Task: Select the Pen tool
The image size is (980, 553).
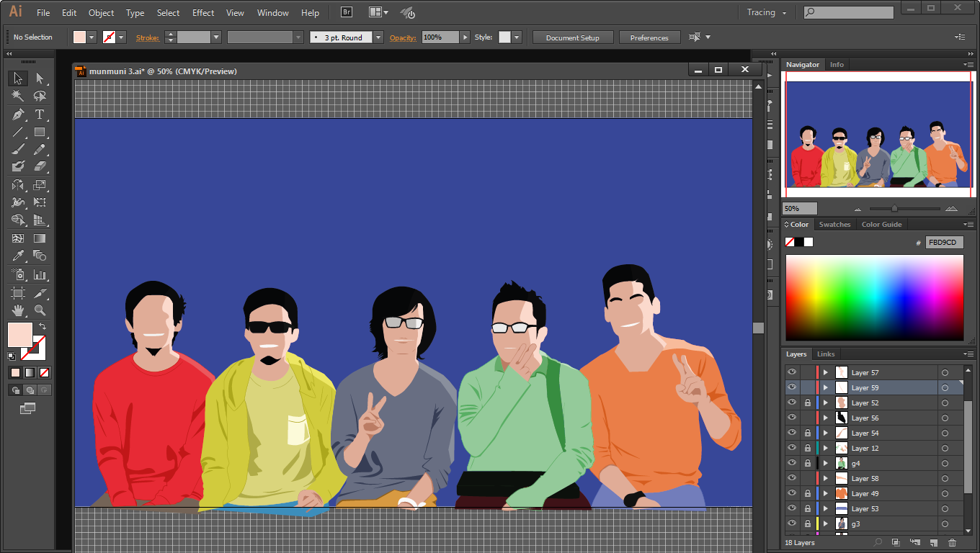Action: pyautogui.click(x=18, y=114)
